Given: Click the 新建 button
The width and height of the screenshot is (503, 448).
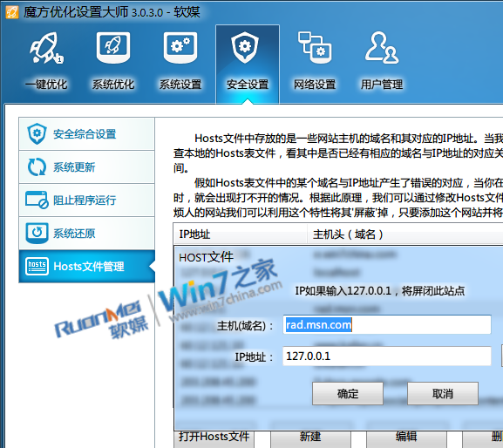Looking at the screenshot, I should [x=310, y=438].
